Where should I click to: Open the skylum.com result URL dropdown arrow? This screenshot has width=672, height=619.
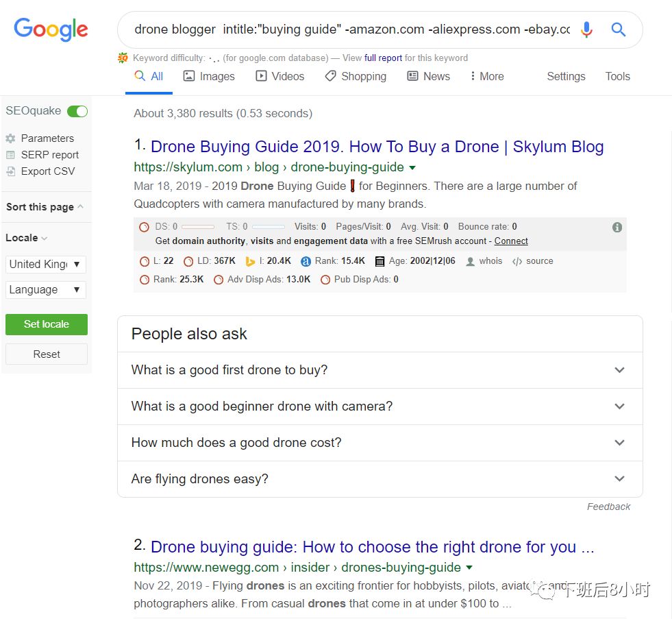[412, 167]
